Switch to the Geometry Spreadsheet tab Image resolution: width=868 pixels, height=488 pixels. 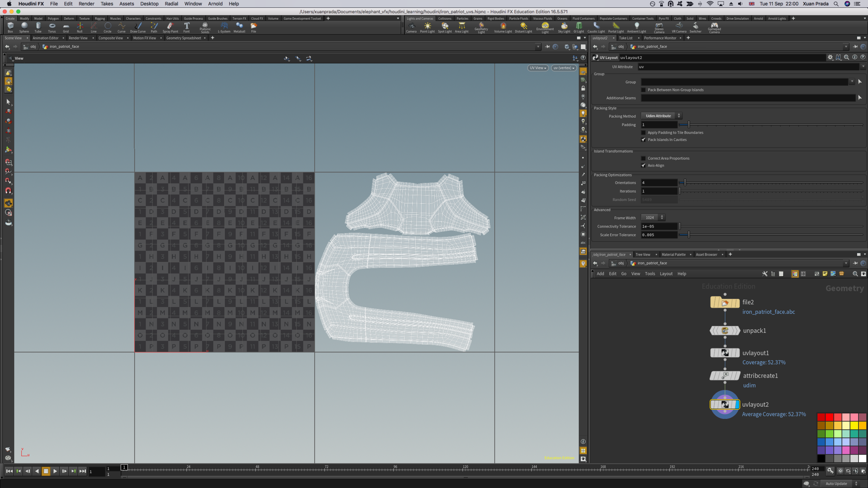tap(183, 38)
